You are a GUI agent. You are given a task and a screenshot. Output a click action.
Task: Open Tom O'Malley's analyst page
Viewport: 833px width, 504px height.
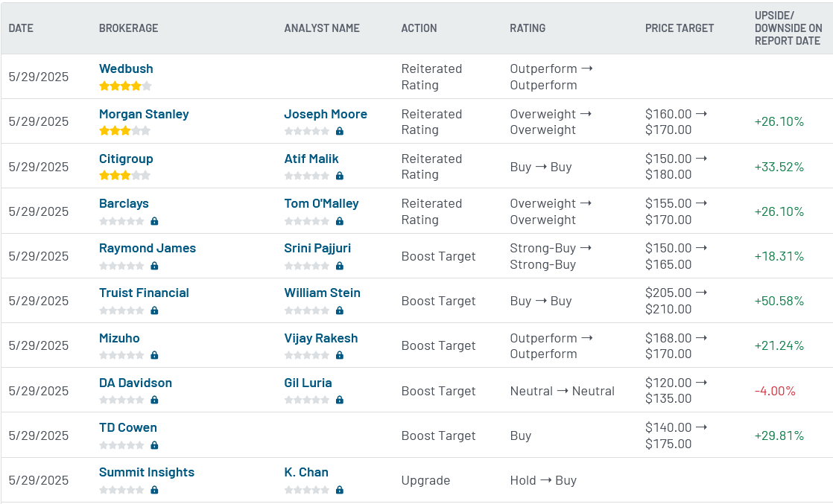tap(320, 203)
